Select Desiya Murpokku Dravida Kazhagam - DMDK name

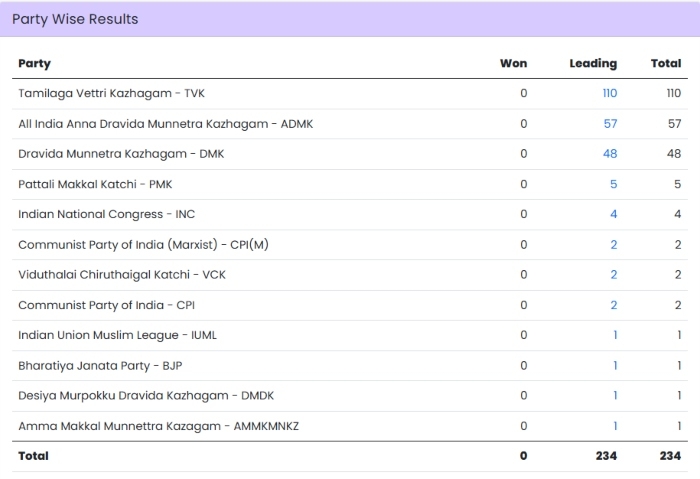pos(146,396)
